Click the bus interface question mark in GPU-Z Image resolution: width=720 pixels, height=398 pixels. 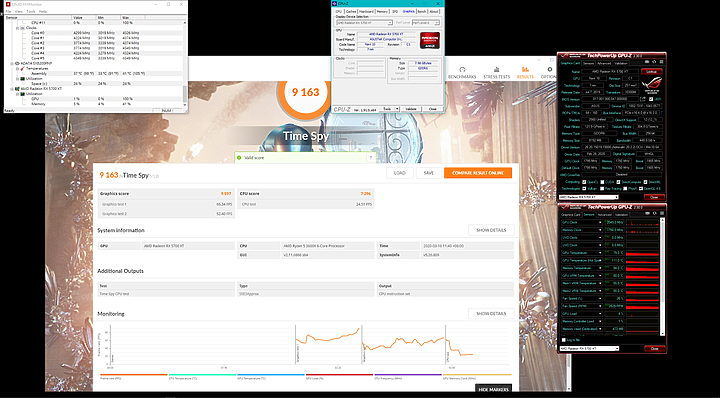(x=662, y=112)
